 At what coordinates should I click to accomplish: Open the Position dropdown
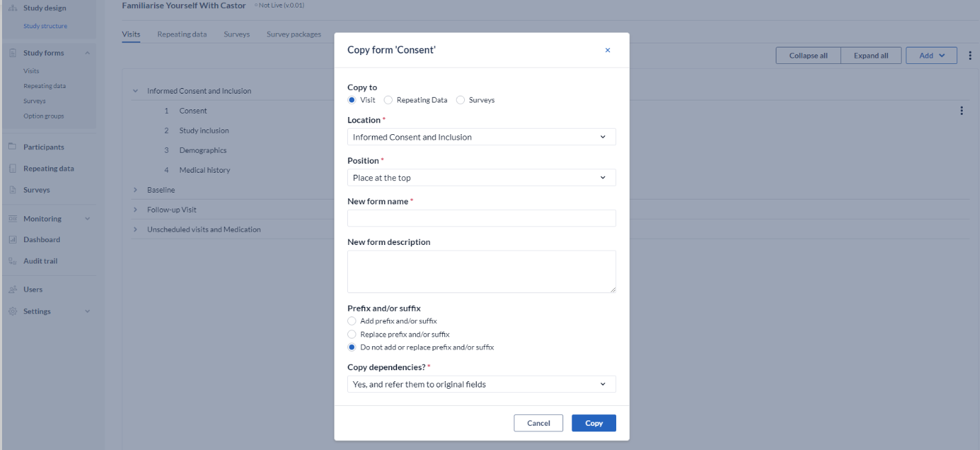(481, 178)
